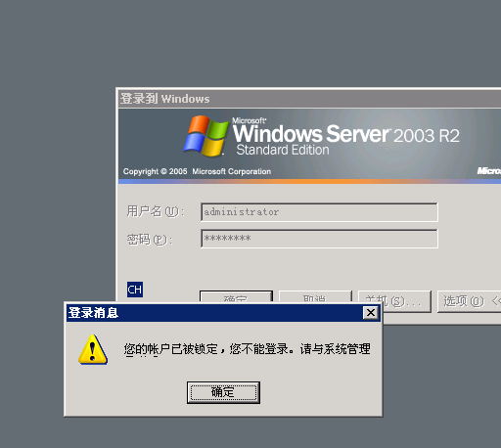The image size is (501, 448).
Task: Click the Windows flag logo
Action: coord(205,136)
